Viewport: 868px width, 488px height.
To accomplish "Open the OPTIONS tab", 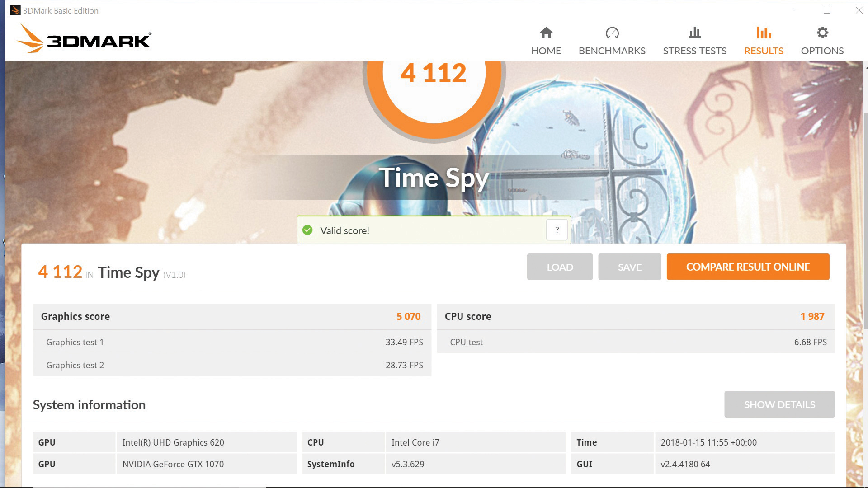I will point(822,41).
